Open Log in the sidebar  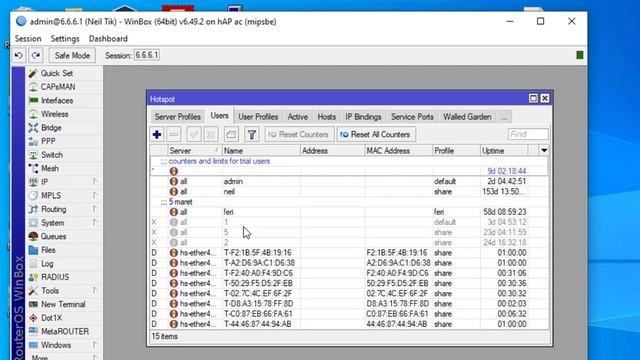click(x=47, y=264)
